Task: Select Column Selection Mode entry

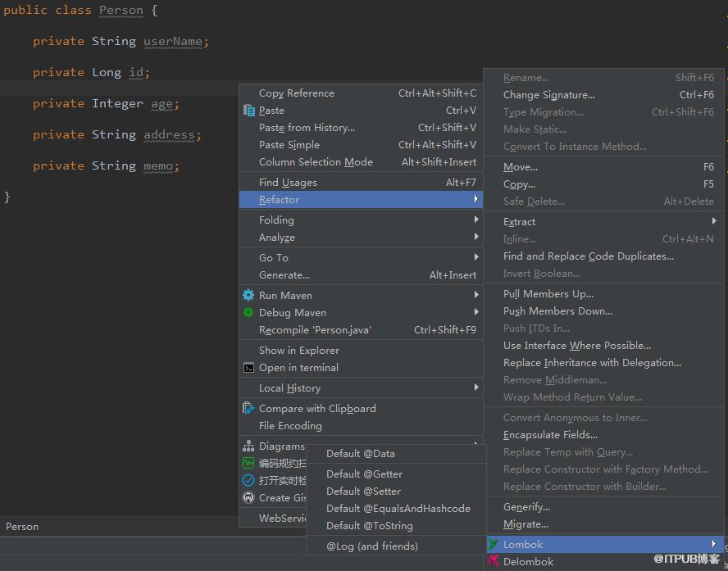Action: [361, 162]
